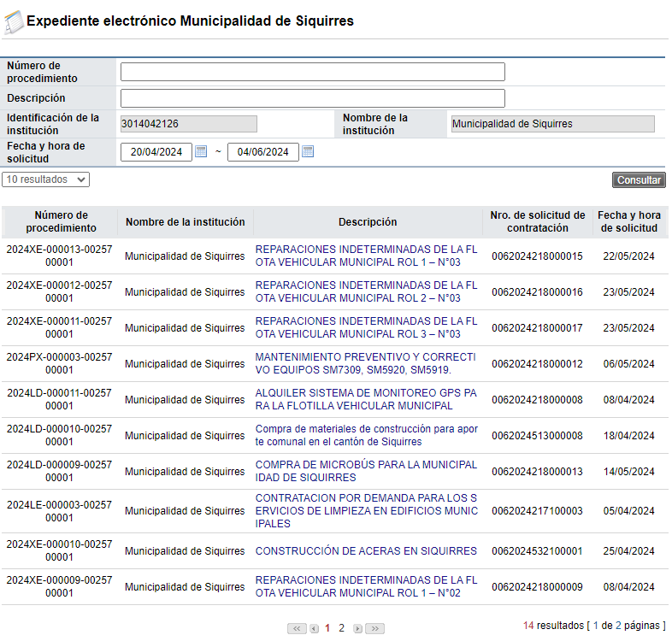Select procedure number 2024LD-000011-0025700001
This screenshot has height=641, width=672.
[x=59, y=400]
